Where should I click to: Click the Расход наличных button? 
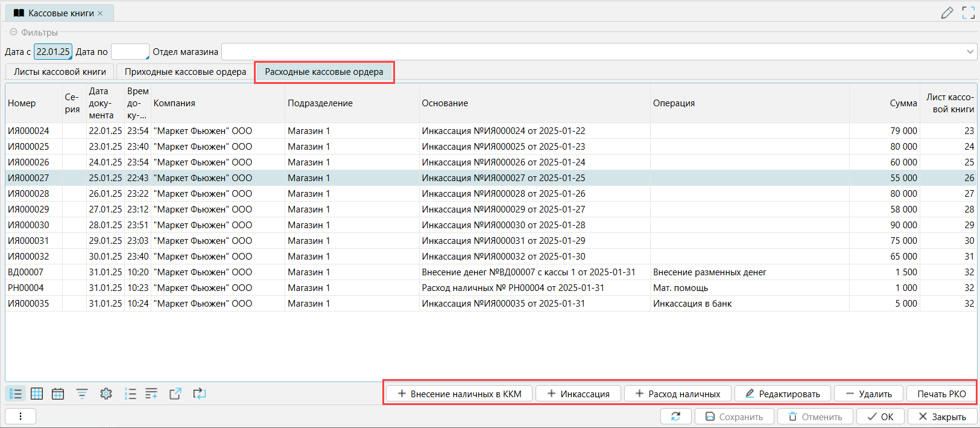(677, 394)
